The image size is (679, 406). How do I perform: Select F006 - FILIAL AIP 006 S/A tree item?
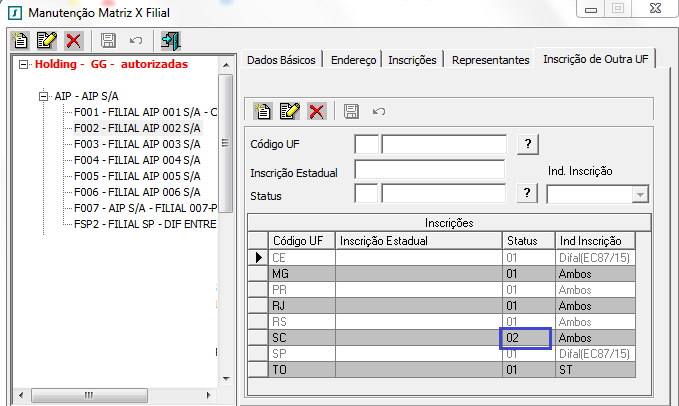pyautogui.click(x=137, y=192)
